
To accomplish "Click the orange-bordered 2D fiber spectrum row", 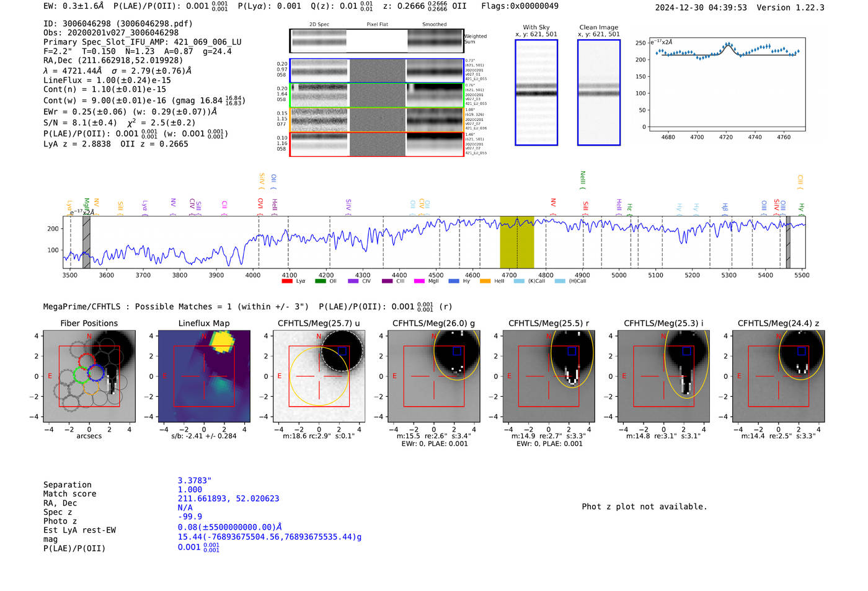I will click(376, 120).
